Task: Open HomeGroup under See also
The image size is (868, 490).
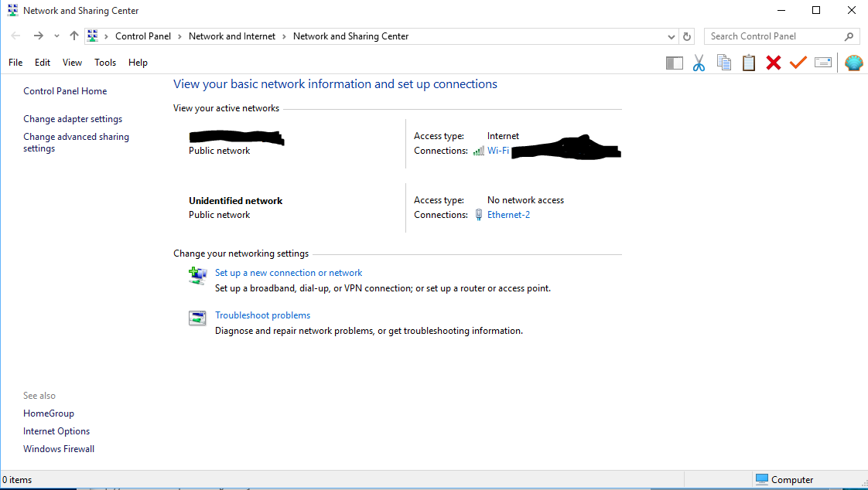Action: 49,413
